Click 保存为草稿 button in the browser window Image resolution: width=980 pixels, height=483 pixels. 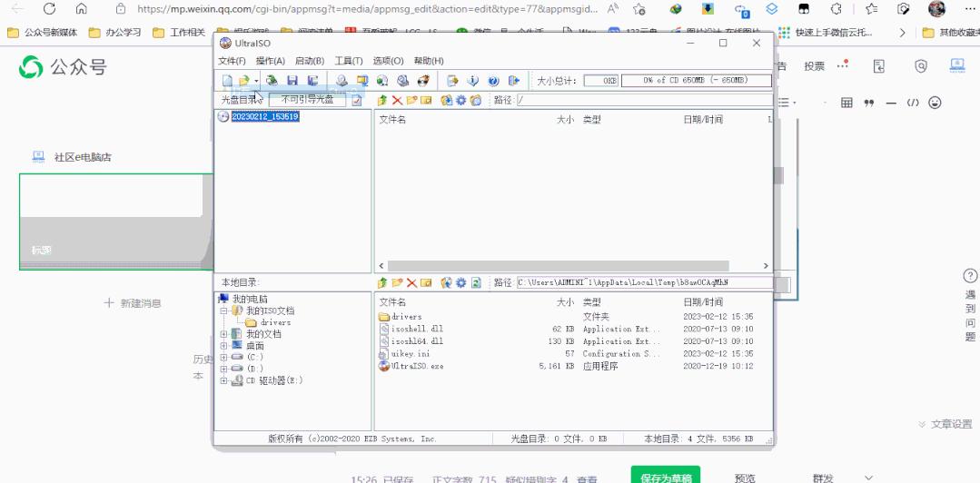pyautogui.click(x=665, y=478)
